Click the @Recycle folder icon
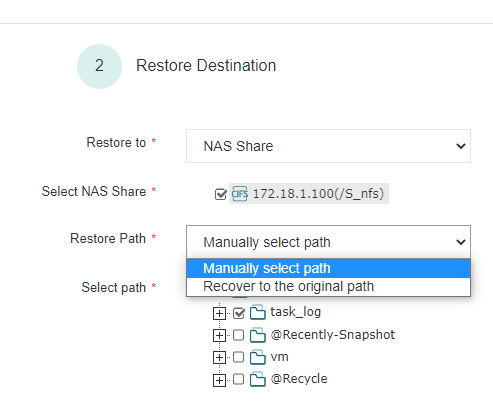 click(258, 379)
